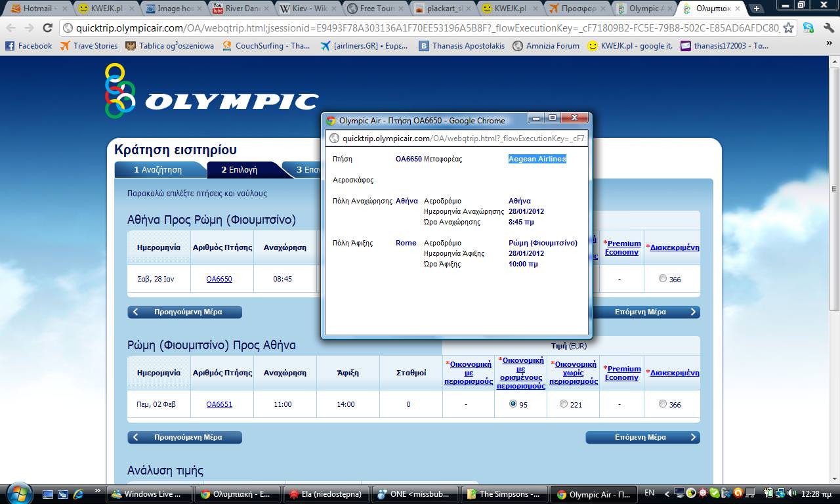
Task: Open the CouchSurfing bookmark
Action: tap(266, 46)
